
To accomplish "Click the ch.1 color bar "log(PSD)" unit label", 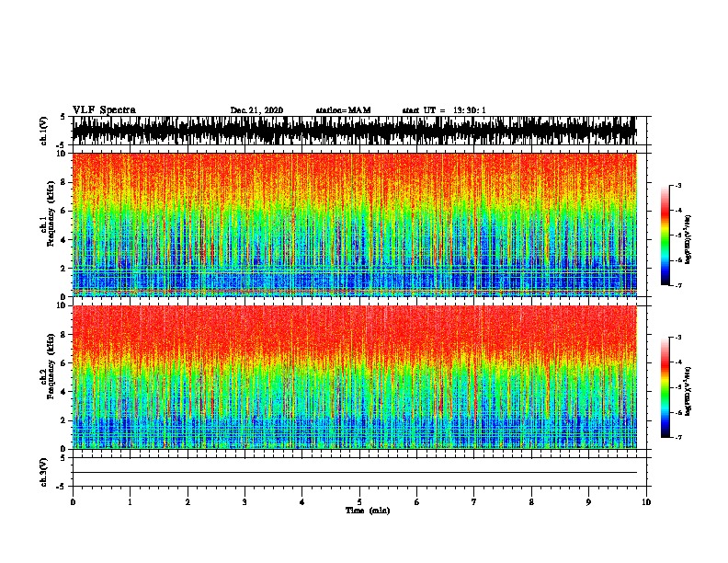I will 688,239.
